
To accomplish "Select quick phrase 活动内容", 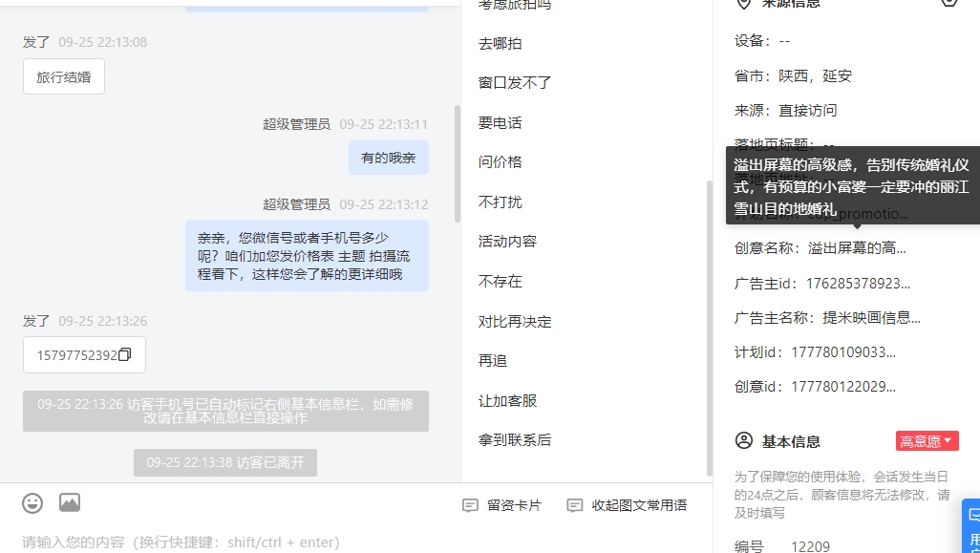I will point(507,242).
